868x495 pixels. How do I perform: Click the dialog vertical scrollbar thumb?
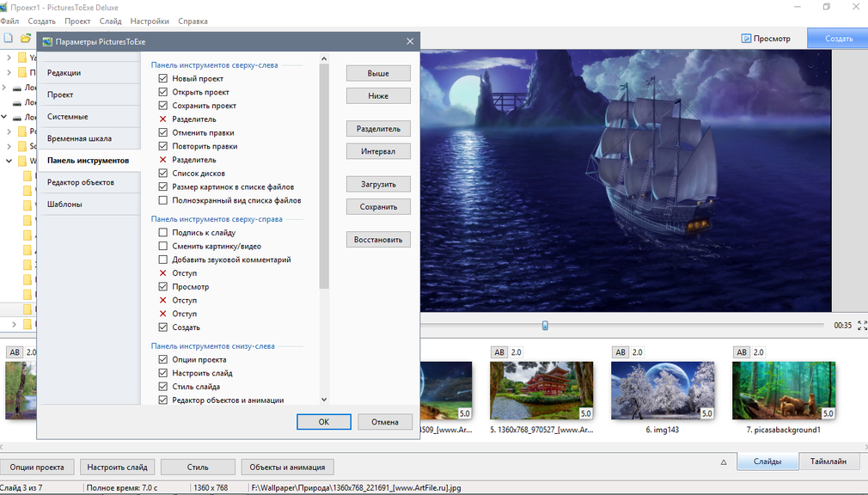pyautogui.click(x=324, y=176)
